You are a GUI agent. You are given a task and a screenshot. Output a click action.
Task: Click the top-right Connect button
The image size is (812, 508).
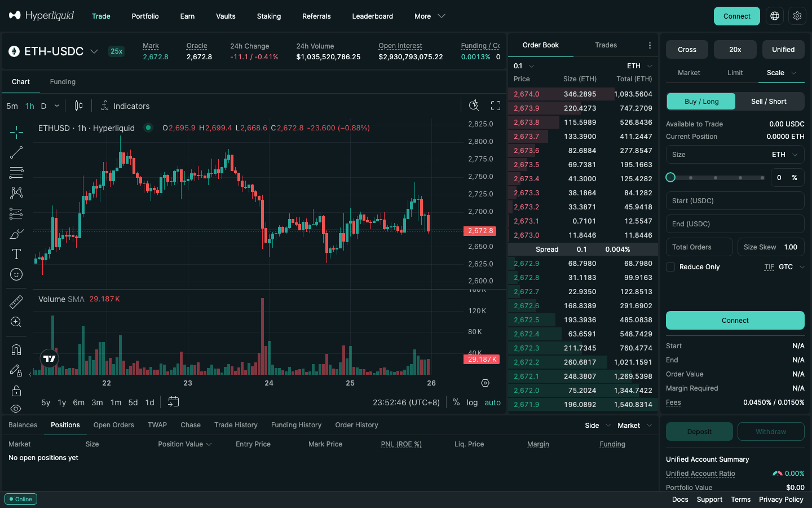coord(737,16)
